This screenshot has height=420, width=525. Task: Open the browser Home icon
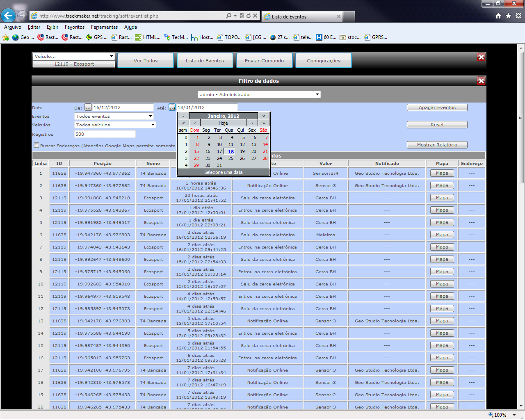tap(498, 16)
